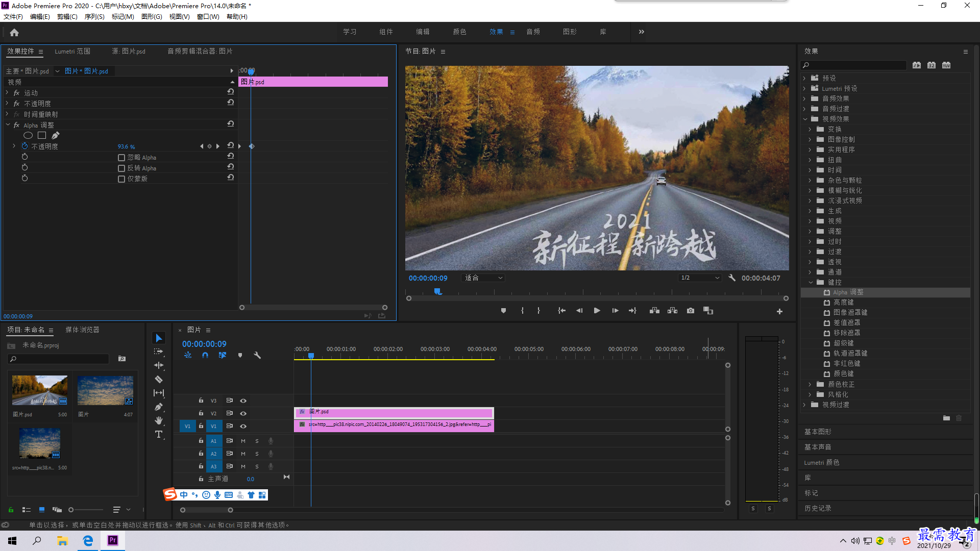Open the 历史记录 panel

coord(818,508)
